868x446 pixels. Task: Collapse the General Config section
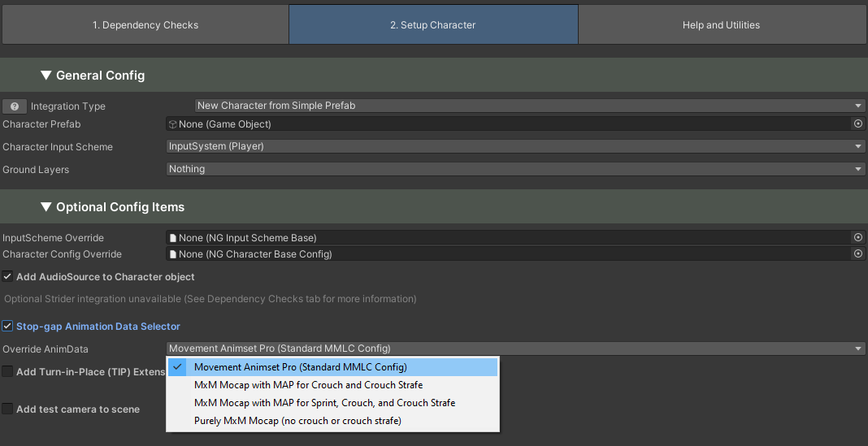click(x=46, y=76)
